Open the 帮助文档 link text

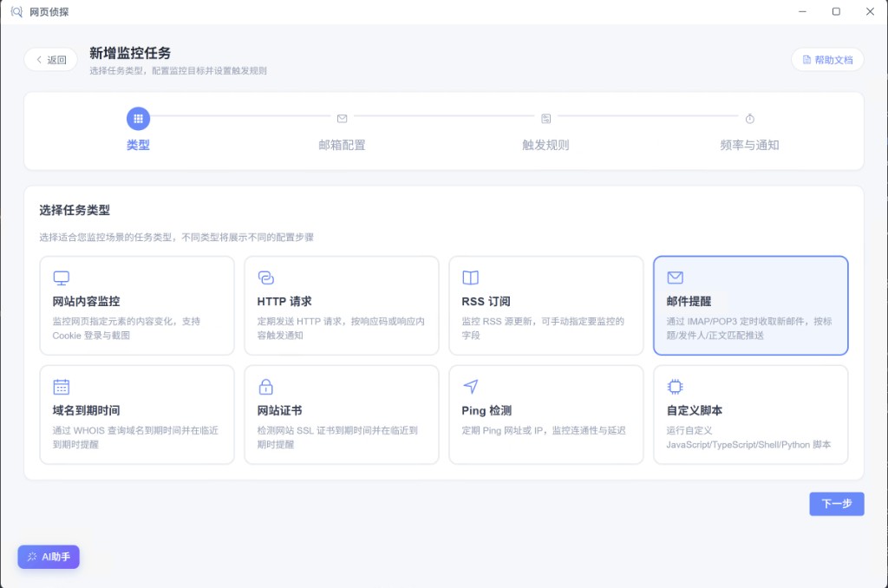coord(833,60)
